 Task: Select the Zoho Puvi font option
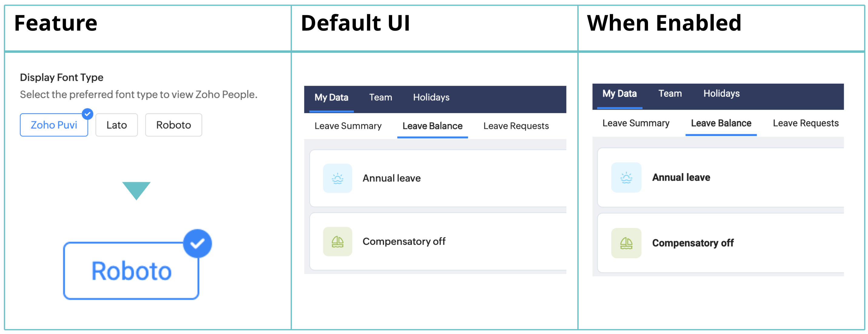tap(54, 125)
